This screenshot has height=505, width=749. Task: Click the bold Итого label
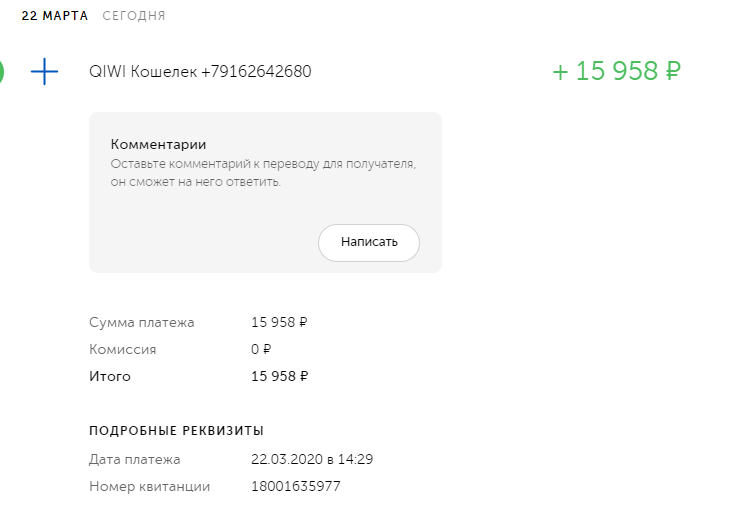tap(109, 377)
